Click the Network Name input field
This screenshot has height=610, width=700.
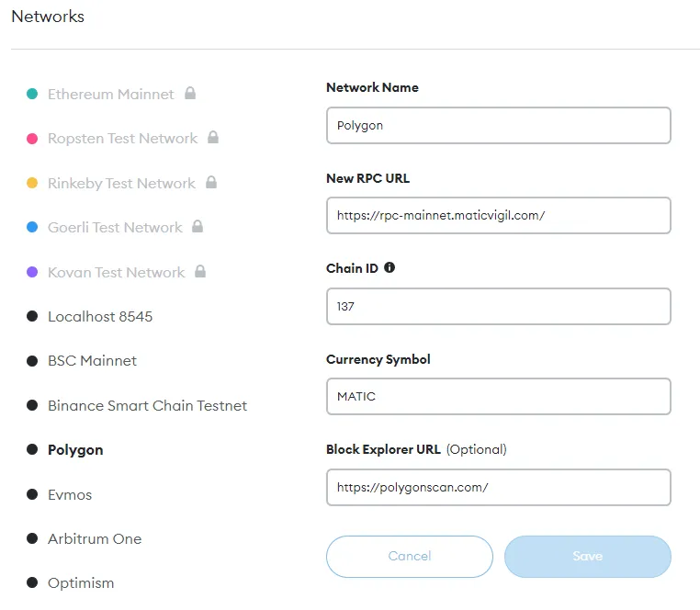[x=499, y=126]
